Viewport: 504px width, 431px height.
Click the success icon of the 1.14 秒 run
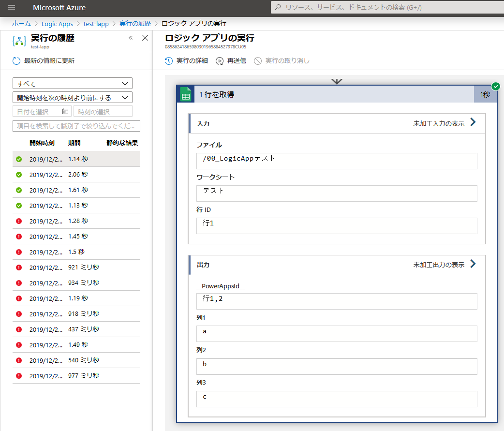point(19,159)
